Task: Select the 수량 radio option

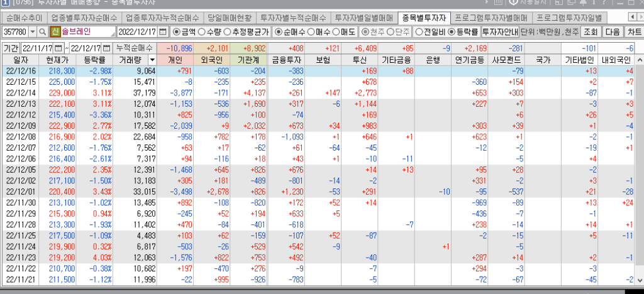Action: [x=201, y=31]
